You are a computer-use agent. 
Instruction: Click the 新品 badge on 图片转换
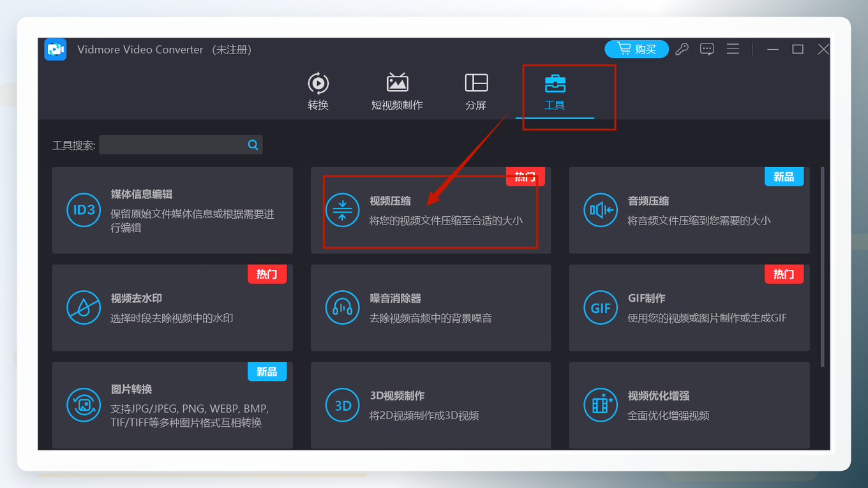267,371
